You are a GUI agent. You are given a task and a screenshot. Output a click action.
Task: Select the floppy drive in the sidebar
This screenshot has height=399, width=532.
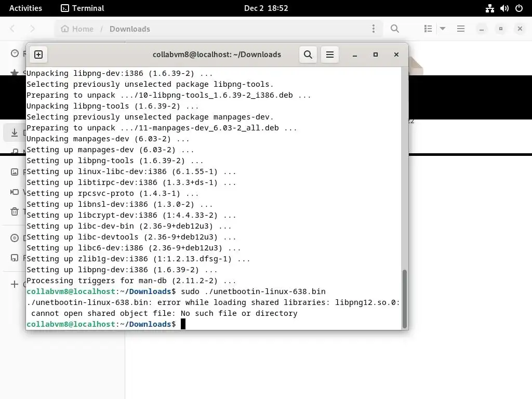pos(15,258)
